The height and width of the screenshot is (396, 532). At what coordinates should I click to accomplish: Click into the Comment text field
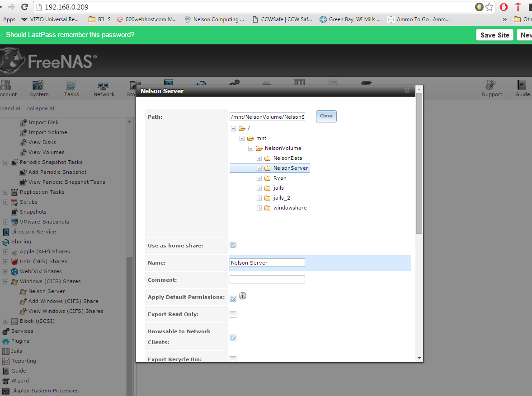267,280
